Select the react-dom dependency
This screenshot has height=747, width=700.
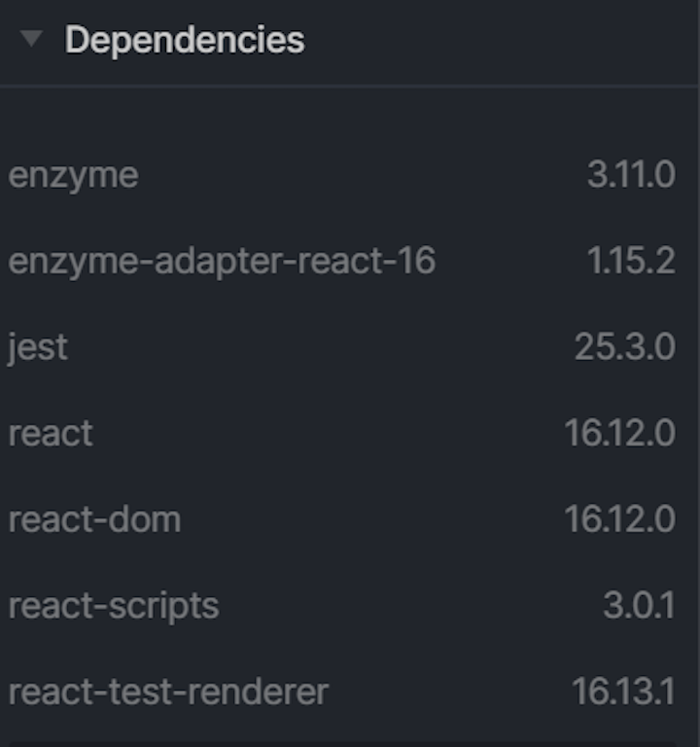pos(94,519)
